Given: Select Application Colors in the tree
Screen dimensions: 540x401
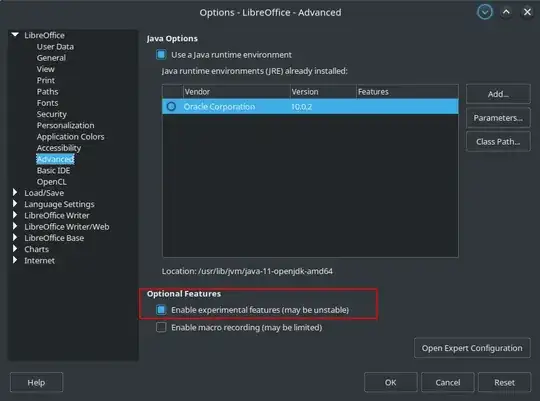Looking at the screenshot, I should click(71, 137).
